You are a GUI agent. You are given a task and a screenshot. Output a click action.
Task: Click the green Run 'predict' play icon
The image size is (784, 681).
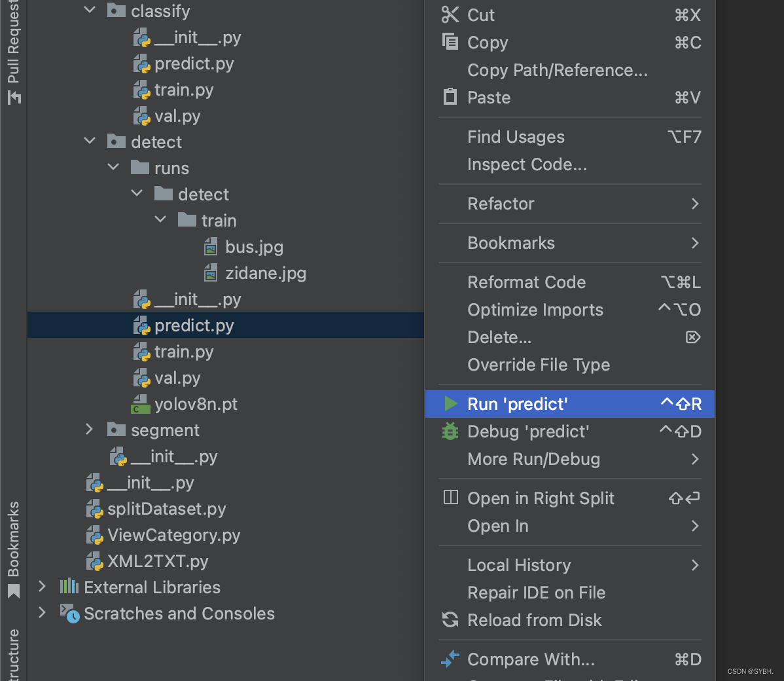point(450,403)
